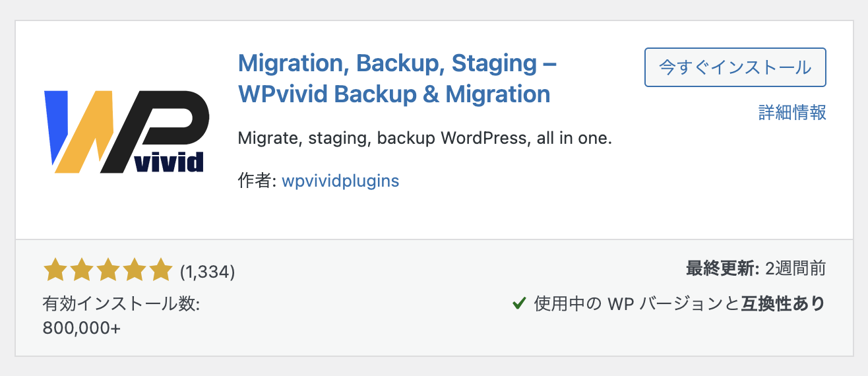Screen dimensions: 868x376
Task: Click the third rating star
Action: coord(108,270)
